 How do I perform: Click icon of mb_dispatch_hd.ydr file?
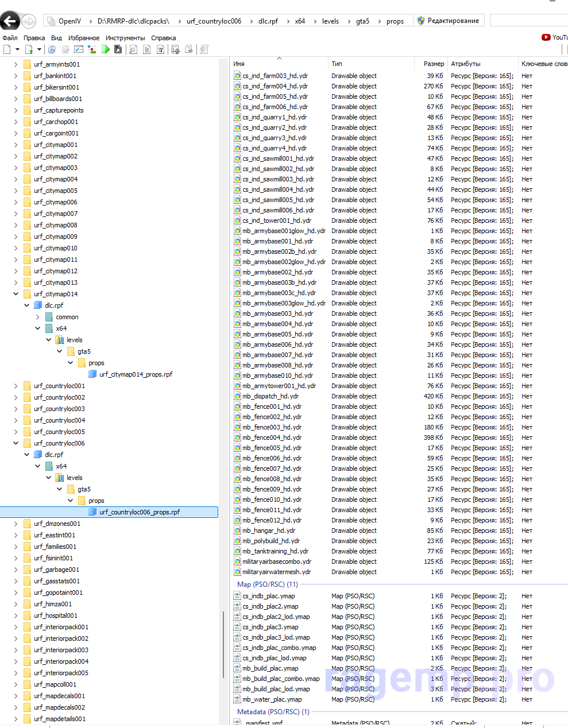[237, 396]
